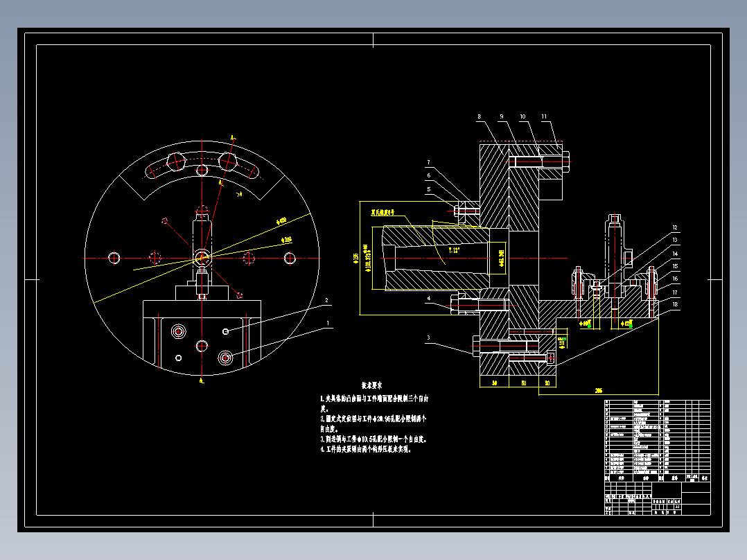Select part callout number 12
This screenshot has height=560, width=747.
click(x=675, y=228)
